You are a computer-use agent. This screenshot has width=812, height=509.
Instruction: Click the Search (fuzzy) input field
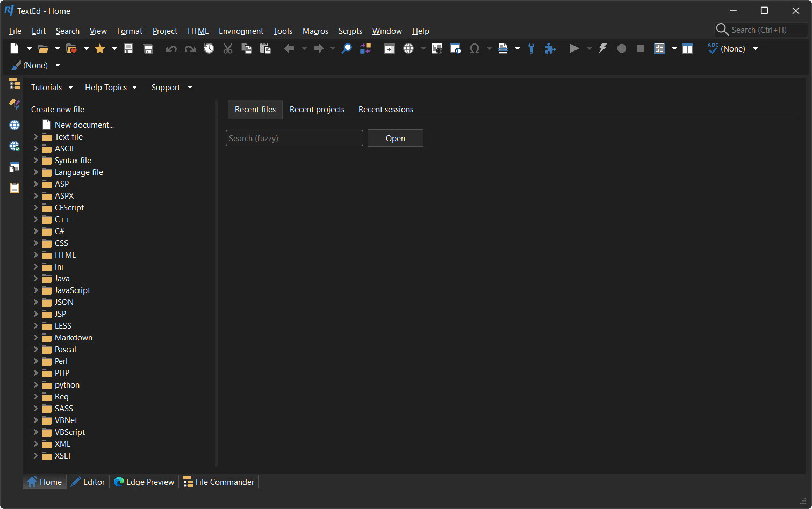click(294, 139)
